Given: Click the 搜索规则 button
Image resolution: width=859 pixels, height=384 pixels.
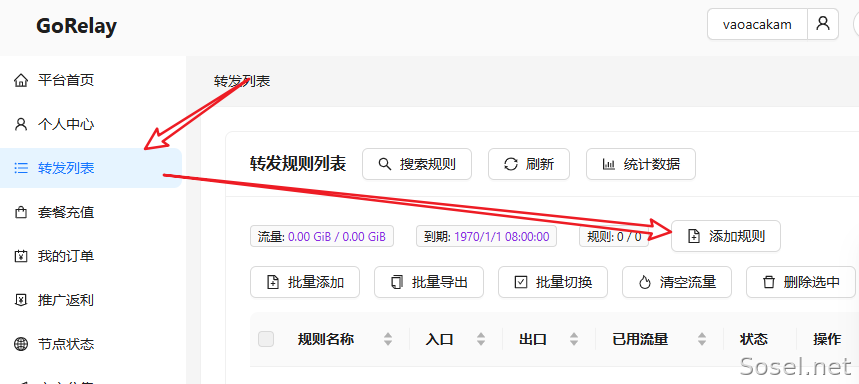Looking at the screenshot, I should point(417,164).
